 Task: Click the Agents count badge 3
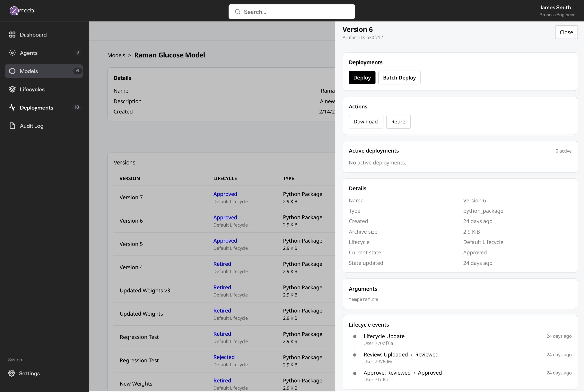pos(78,53)
